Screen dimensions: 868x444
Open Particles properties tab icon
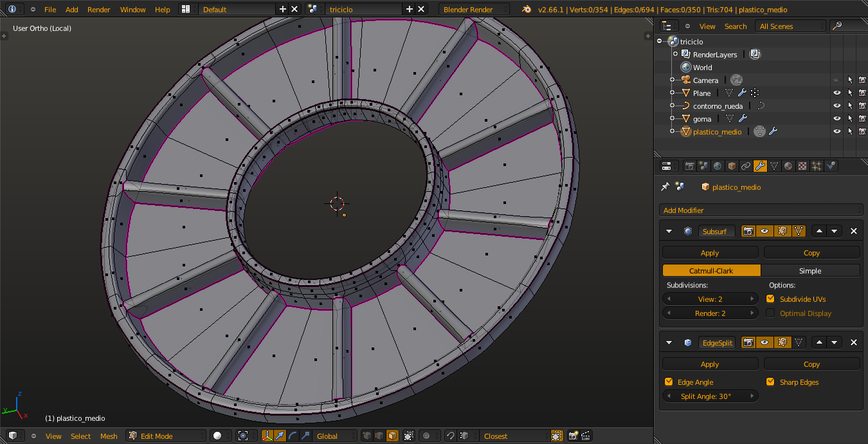(817, 166)
